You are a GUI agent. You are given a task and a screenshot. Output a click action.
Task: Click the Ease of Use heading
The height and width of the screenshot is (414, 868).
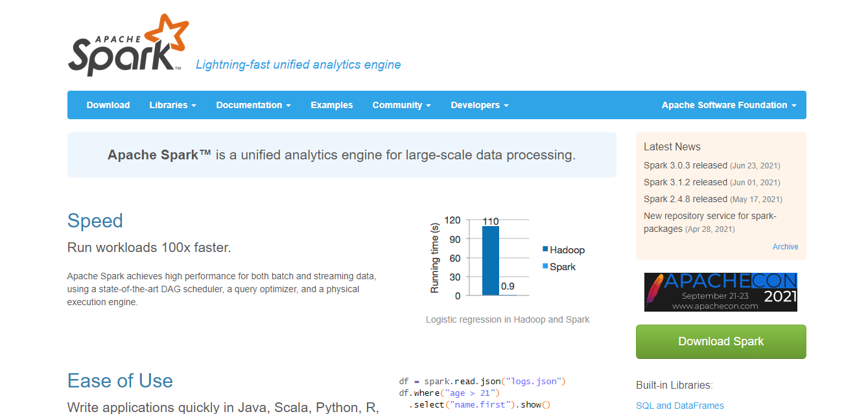coord(120,381)
